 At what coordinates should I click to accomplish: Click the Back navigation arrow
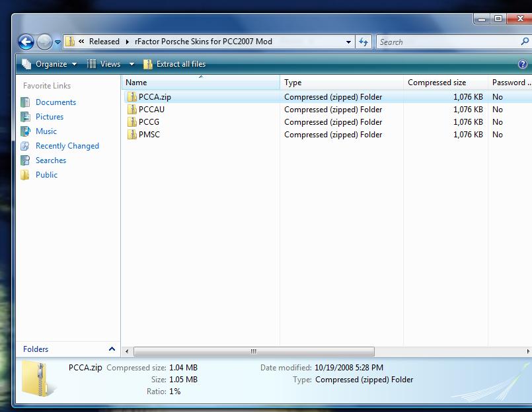[x=26, y=42]
